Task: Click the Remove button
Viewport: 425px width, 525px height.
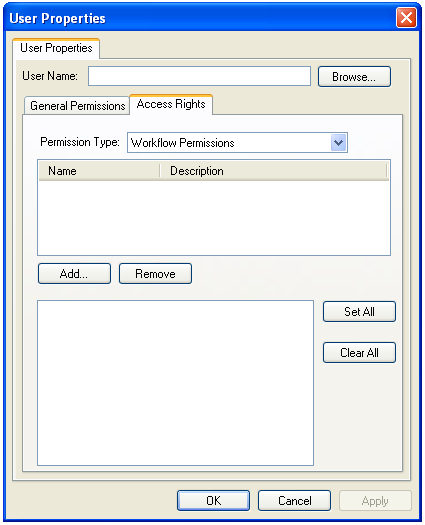Action: click(155, 274)
